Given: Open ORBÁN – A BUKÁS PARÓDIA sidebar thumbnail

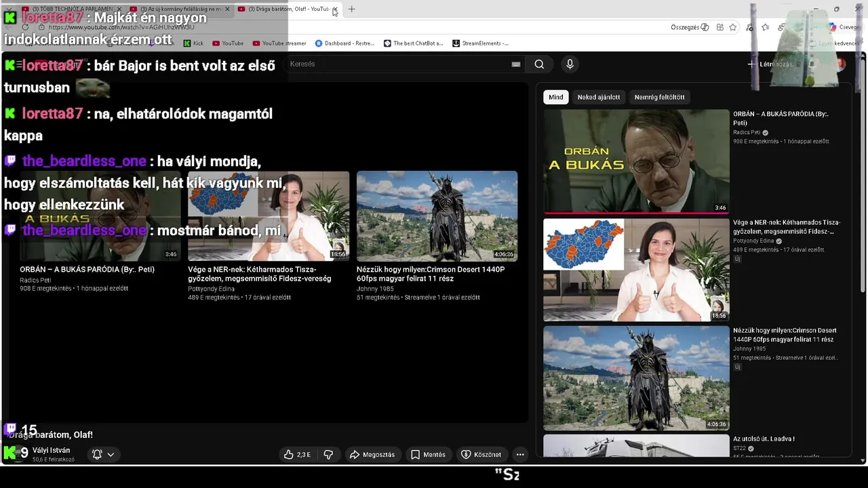Looking at the screenshot, I should (636, 161).
